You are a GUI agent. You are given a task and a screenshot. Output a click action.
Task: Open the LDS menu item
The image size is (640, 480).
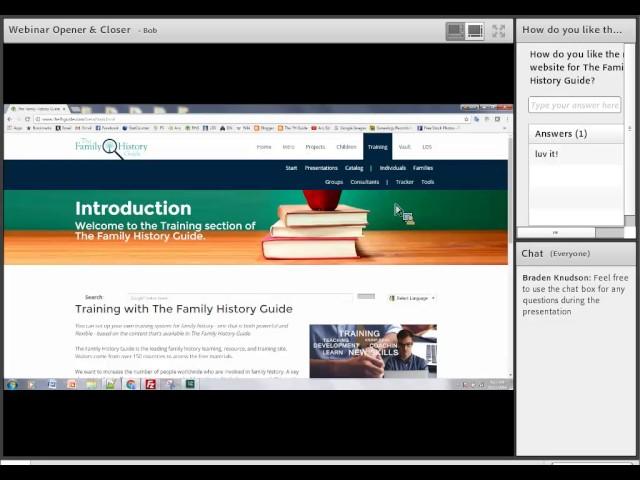tap(427, 147)
